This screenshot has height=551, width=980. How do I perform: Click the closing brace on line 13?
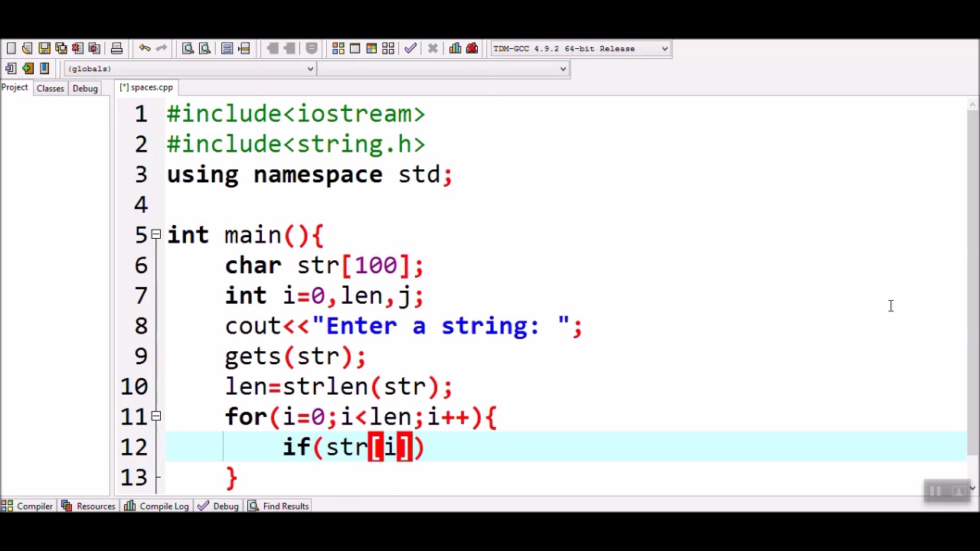[x=231, y=478]
